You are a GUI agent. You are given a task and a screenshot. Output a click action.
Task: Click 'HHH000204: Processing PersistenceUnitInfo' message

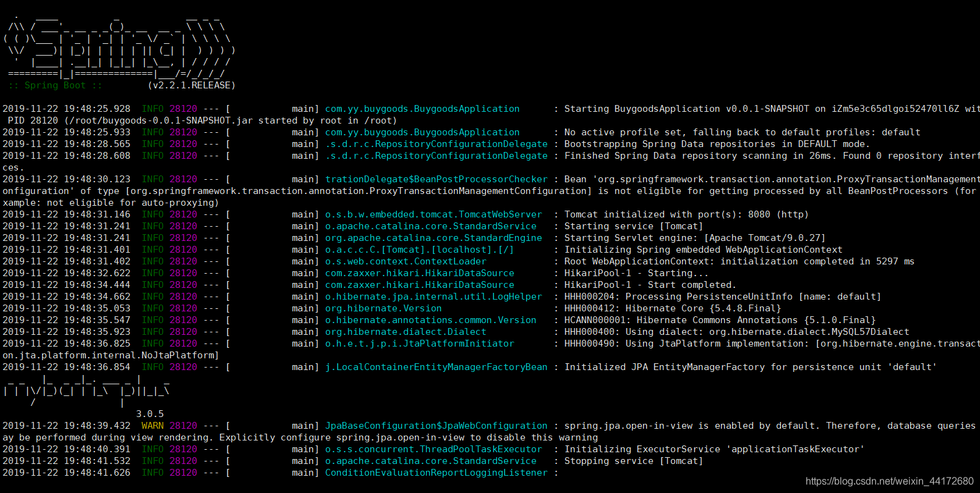722,297
